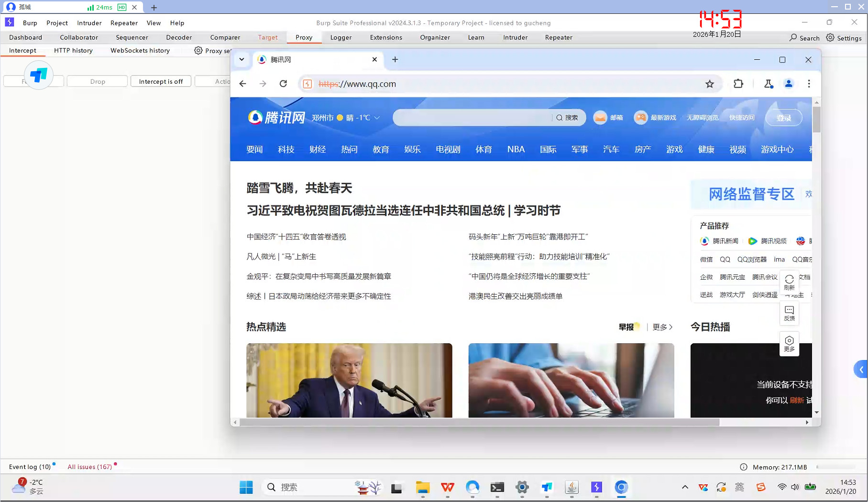Click the 登录 login button
Viewport: 868px width, 502px height.
click(783, 118)
